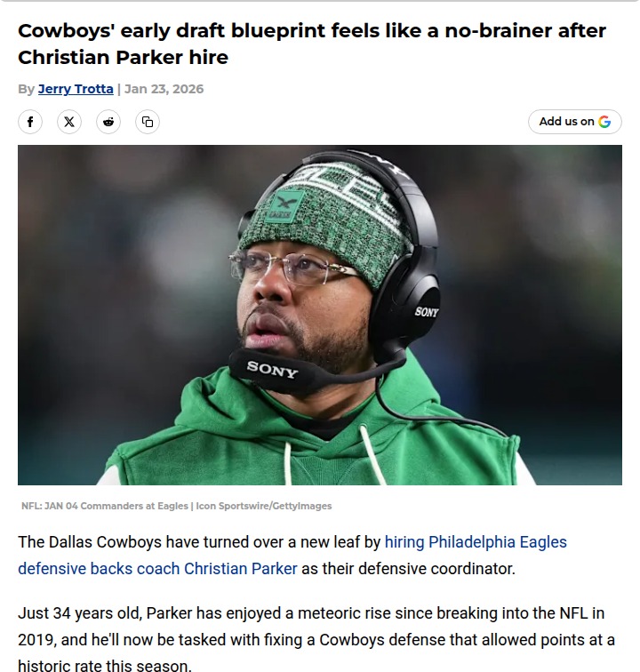Open the hiring Philadelphia Eagles link

pyautogui.click(x=476, y=541)
